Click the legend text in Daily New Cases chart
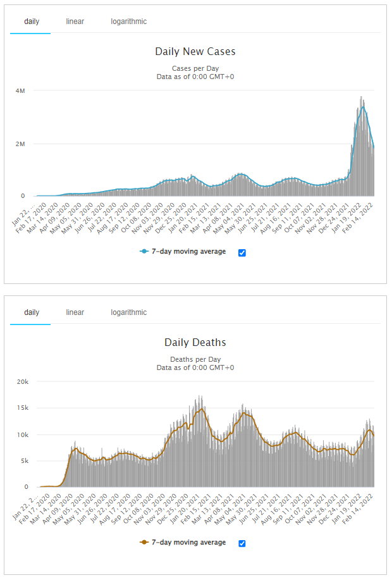This screenshot has height=580, width=392. pyautogui.click(x=188, y=252)
